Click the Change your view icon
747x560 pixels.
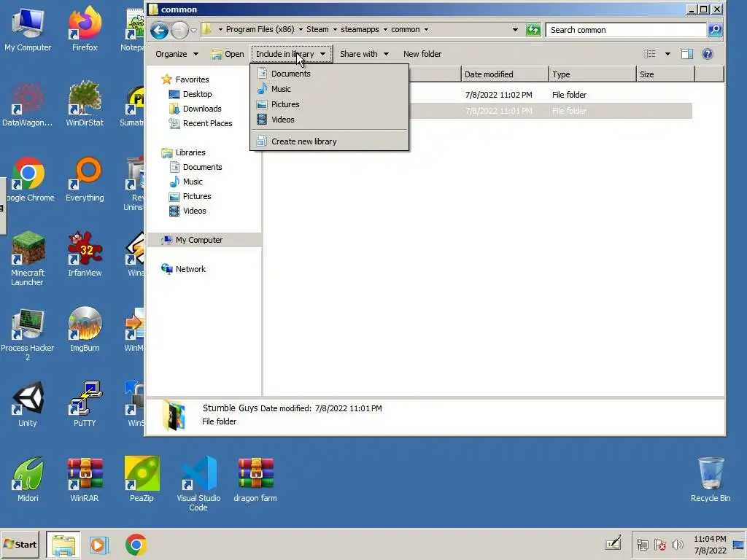650,54
